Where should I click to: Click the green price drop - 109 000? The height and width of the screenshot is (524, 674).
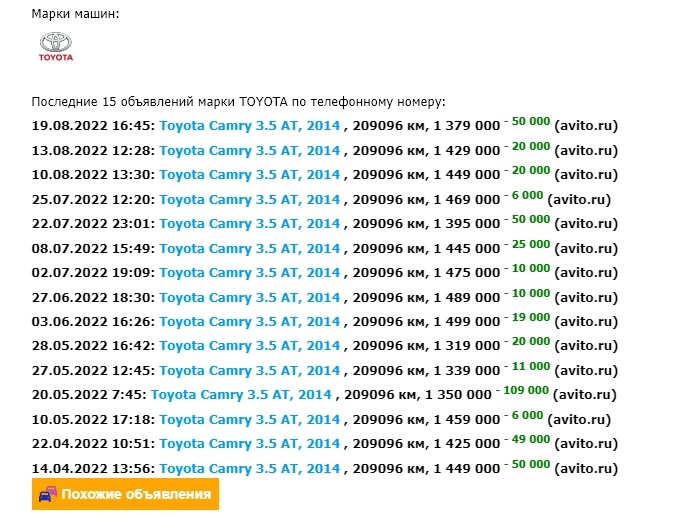coord(522,390)
